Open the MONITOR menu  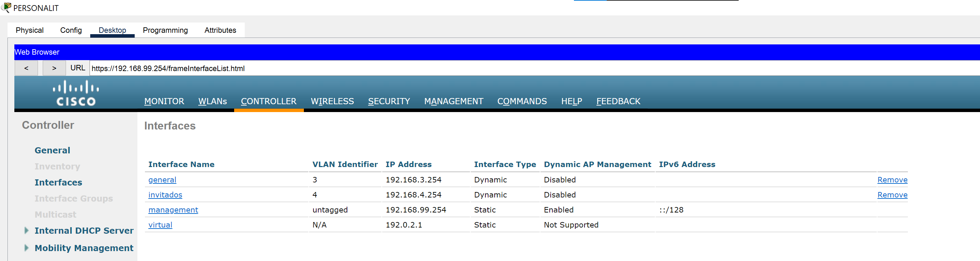click(x=164, y=101)
